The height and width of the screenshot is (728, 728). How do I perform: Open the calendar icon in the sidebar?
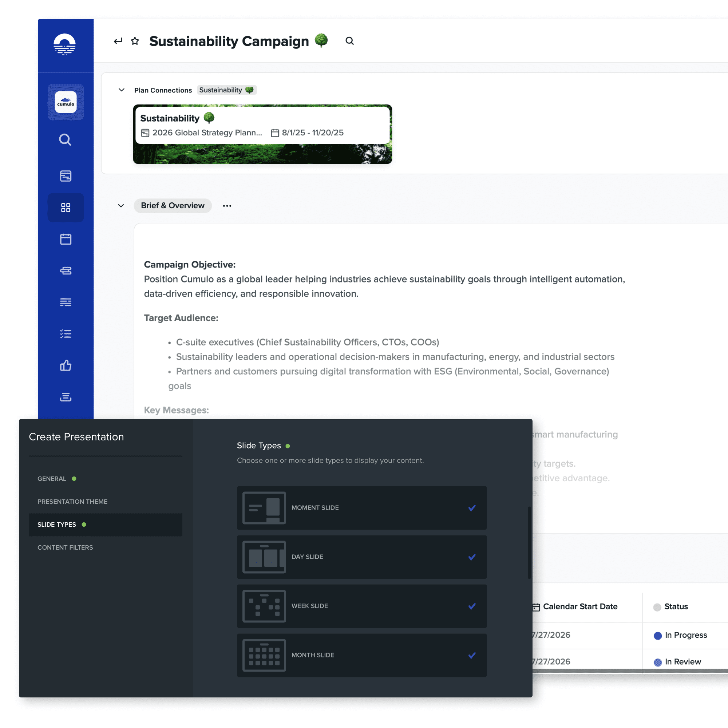(66, 239)
